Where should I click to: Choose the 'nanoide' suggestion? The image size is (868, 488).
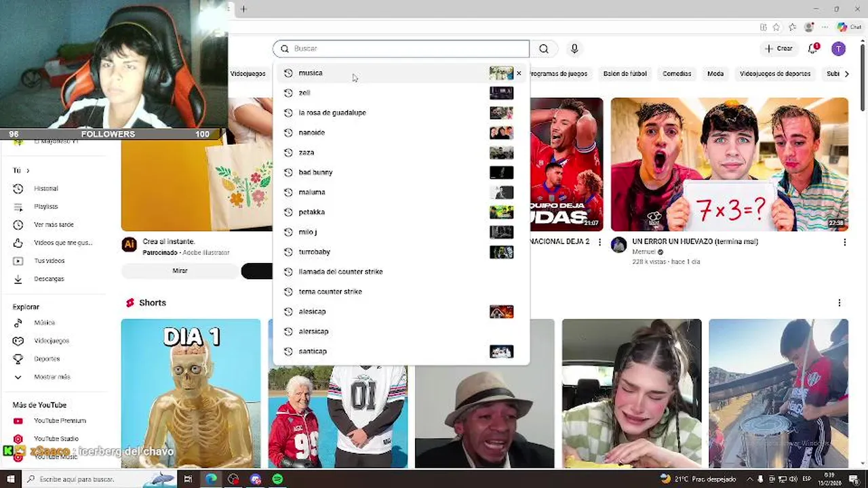(x=401, y=133)
